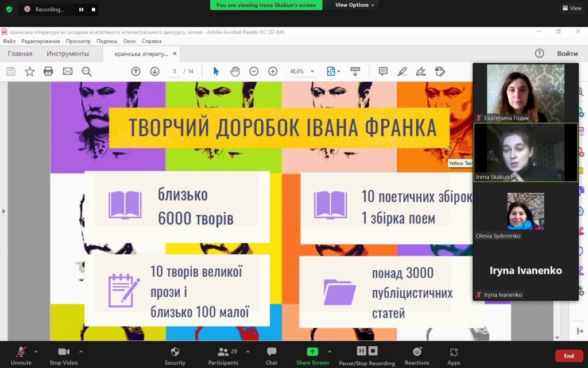The width and height of the screenshot is (588, 368).
Task: Open the Справка menu
Action: 152,41
